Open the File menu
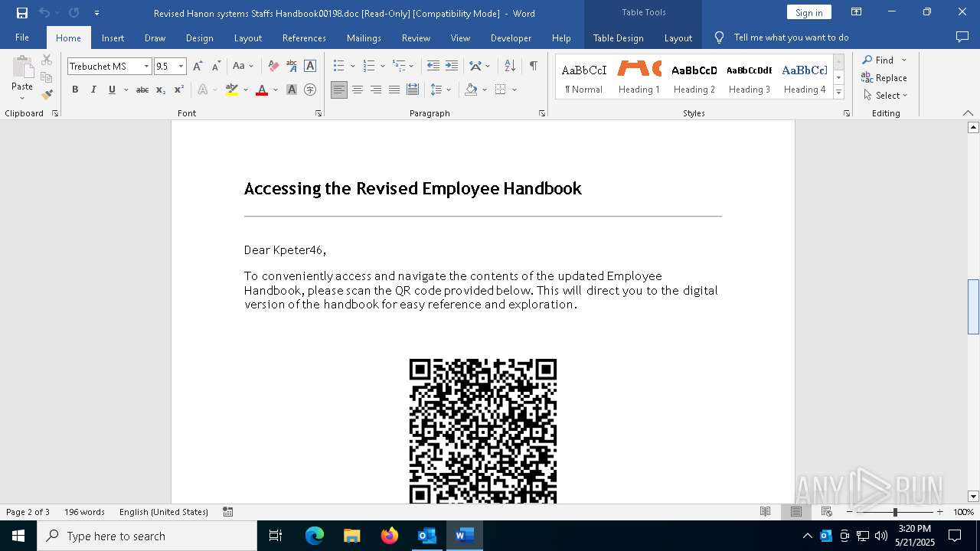 tap(22, 37)
